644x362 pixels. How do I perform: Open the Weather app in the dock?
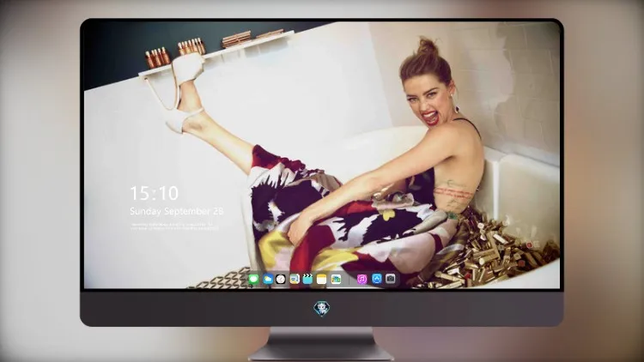pos(267,279)
